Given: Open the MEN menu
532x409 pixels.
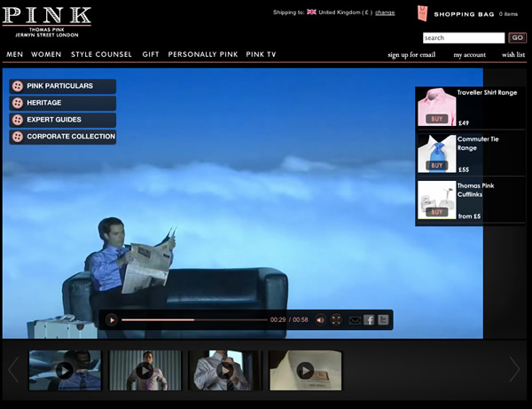Looking at the screenshot, I should coord(14,54).
